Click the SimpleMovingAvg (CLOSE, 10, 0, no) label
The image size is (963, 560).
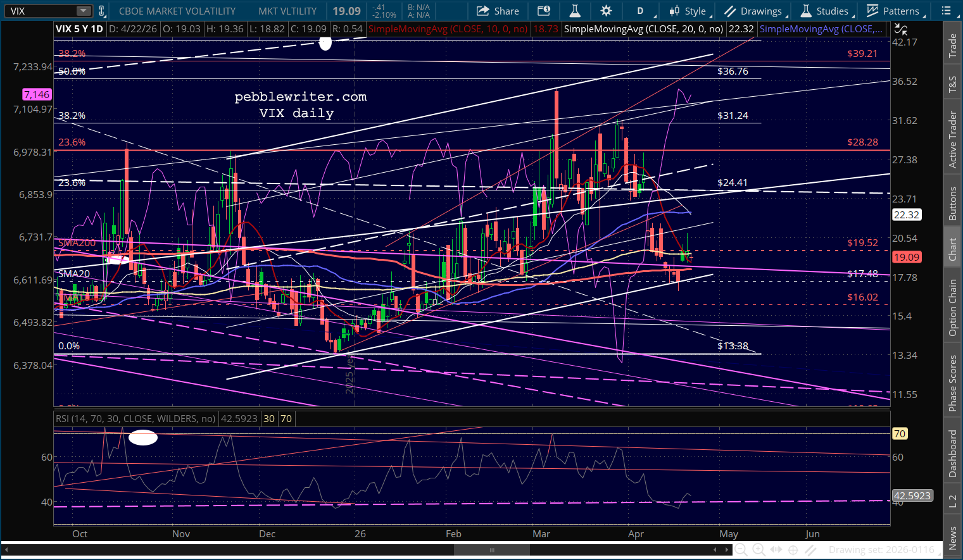point(448,29)
